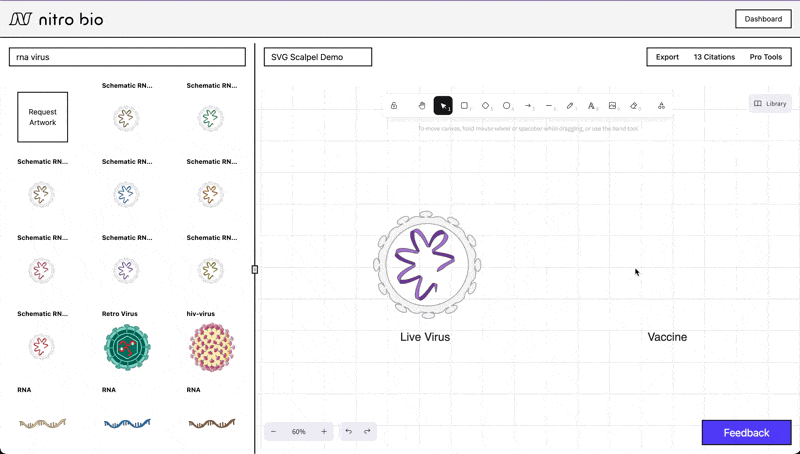
Task: Toggle the canvas lock icon
Action: [x=394, y=105]
